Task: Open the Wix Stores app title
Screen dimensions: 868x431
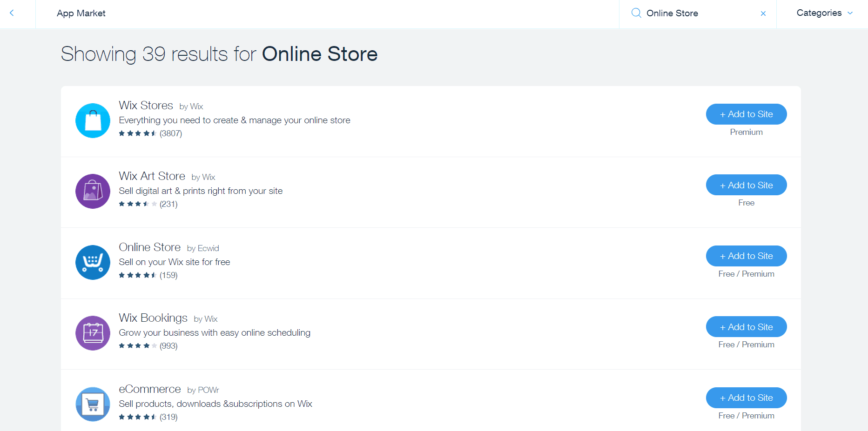Action: 146,106
